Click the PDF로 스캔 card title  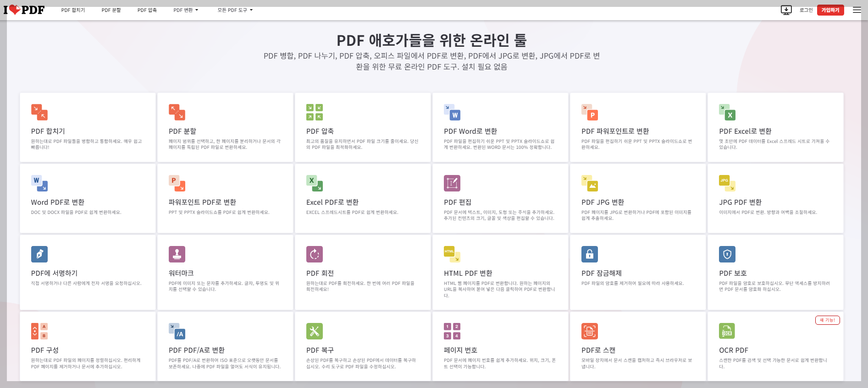pos(598,350)
